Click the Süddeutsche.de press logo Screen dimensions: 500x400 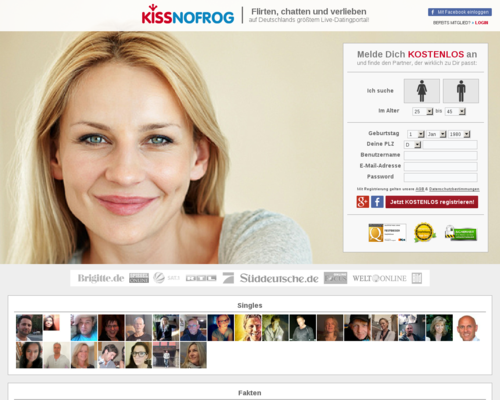click(x=279, y=278)
